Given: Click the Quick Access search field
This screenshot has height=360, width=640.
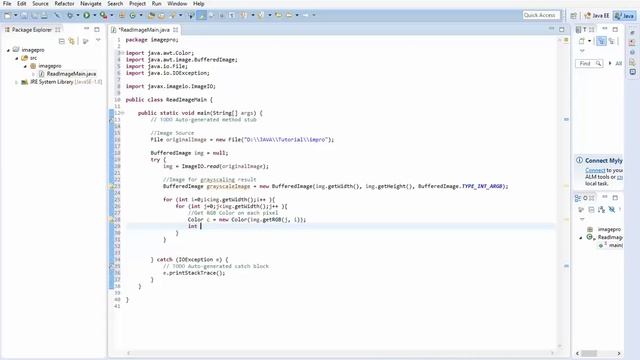Looking at the screenshot, I should 541,15.
